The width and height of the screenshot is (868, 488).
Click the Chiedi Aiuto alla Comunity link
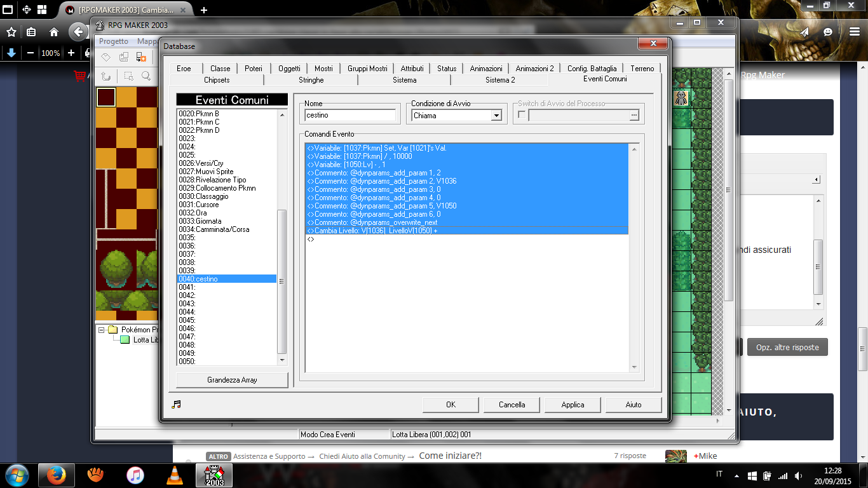[x=362, y=456]
